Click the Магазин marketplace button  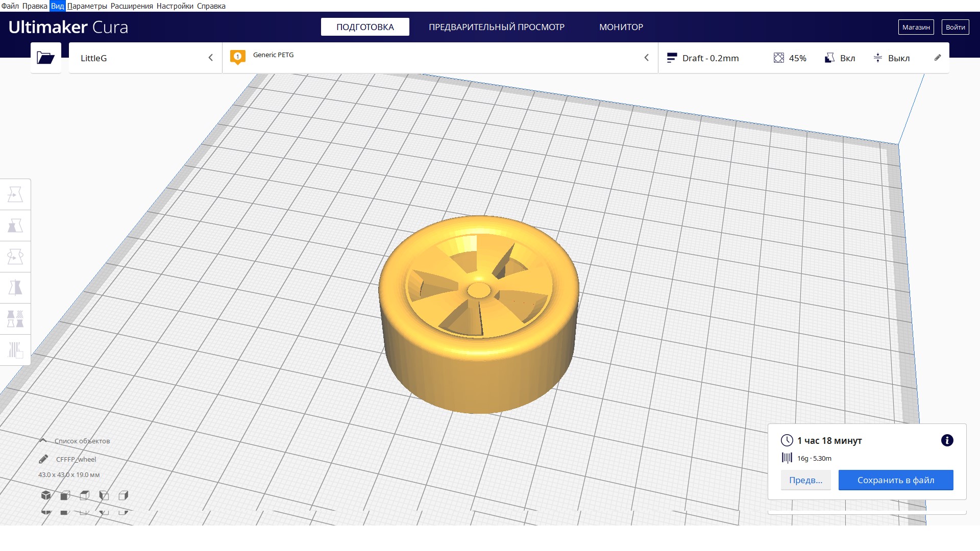pyautogui.click(x=916, y=27)
